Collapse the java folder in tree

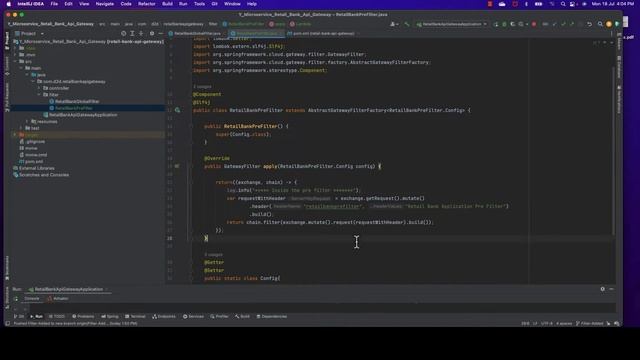[27, 75]
